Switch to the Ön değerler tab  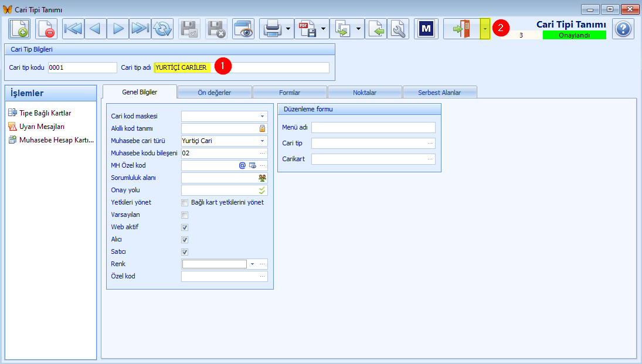pyautogui.click(x=215, y=93)
